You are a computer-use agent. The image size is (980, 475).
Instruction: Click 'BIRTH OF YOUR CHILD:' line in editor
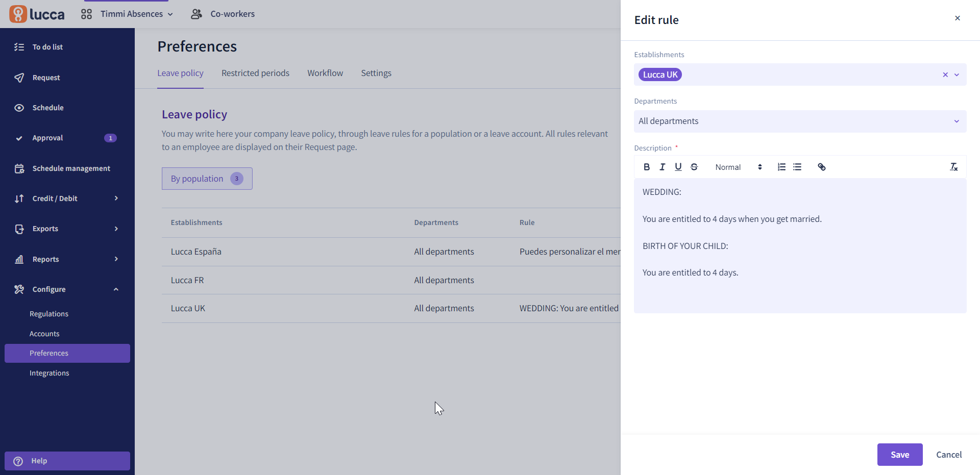685,246
